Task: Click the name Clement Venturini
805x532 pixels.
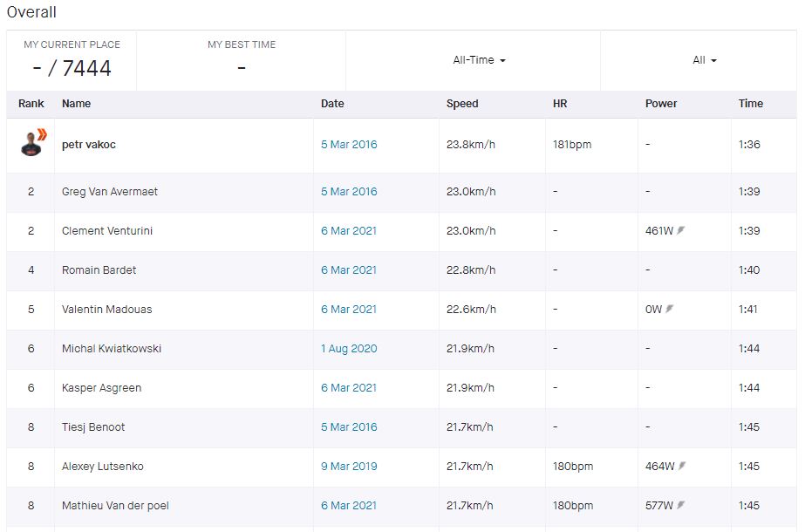Action: (x=107, y=230)
